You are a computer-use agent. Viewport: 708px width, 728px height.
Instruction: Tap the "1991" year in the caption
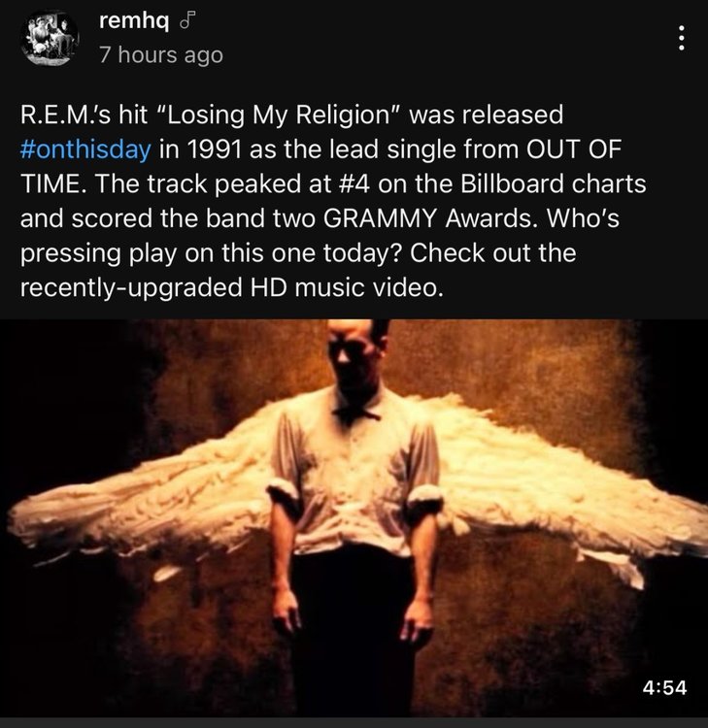click(x=215, y=149)
